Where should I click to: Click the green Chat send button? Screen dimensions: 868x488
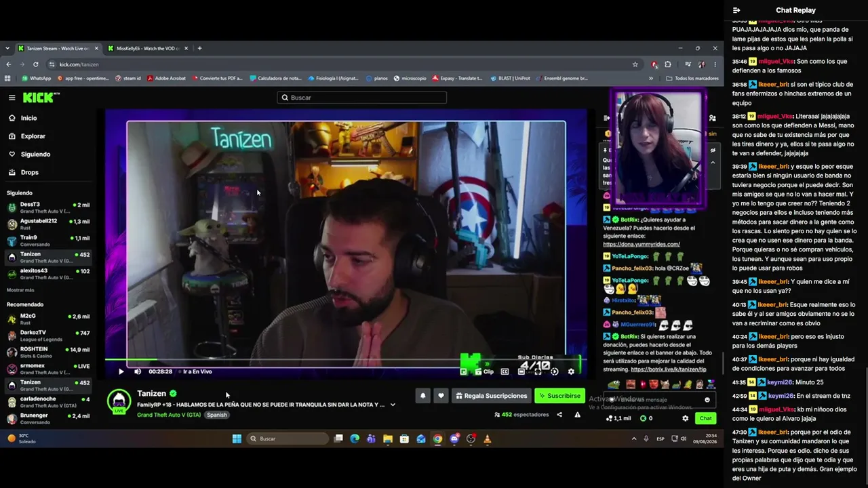pyautogui.click(x=705, y=418)
